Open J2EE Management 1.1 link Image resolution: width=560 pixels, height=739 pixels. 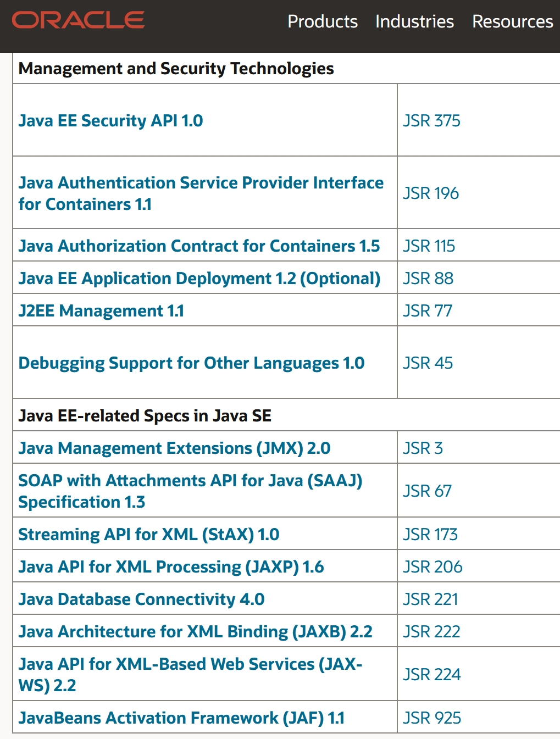(101, 310)
